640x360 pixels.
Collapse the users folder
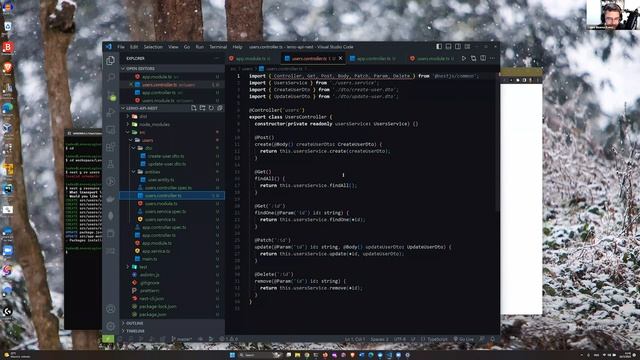[x=172, y=140]
